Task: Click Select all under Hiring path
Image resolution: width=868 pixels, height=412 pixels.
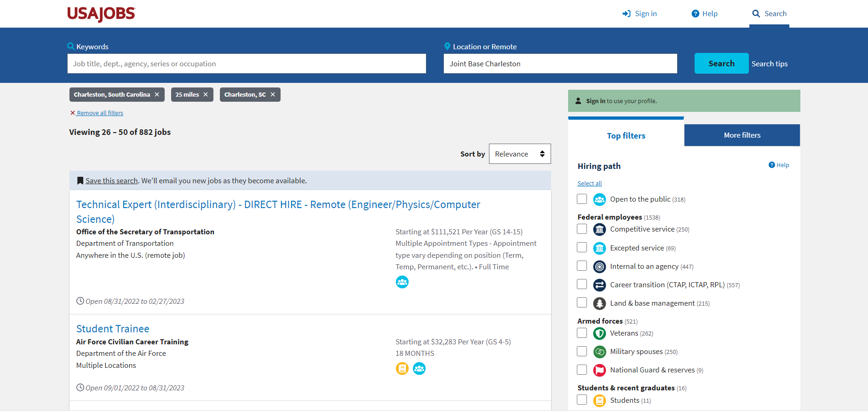Action: (590, 183)
